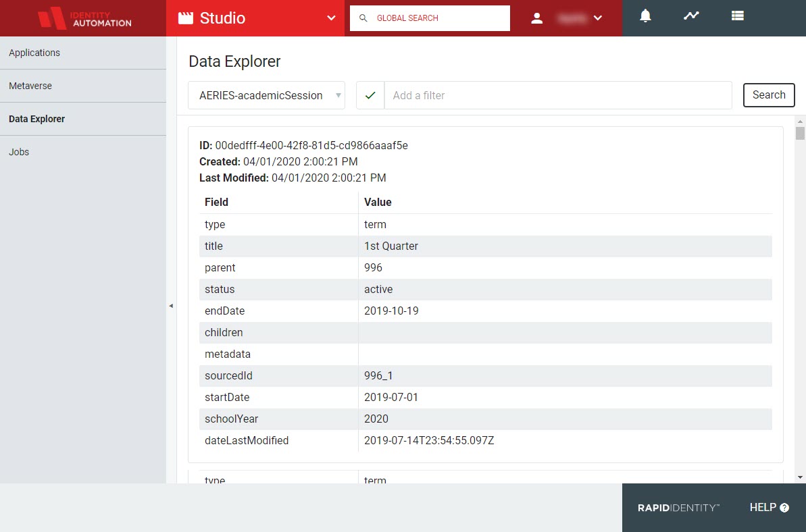806x532 pixels.
Task: Click the Identity Automation logo
Action: (x=84, y=18)
